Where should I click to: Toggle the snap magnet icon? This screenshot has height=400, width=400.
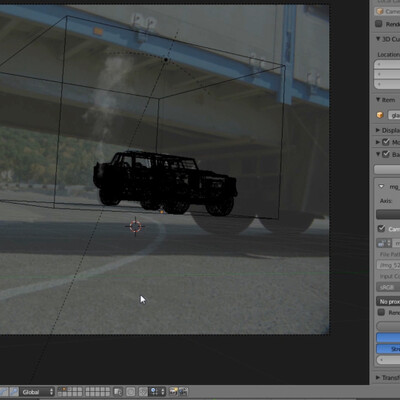143,392
